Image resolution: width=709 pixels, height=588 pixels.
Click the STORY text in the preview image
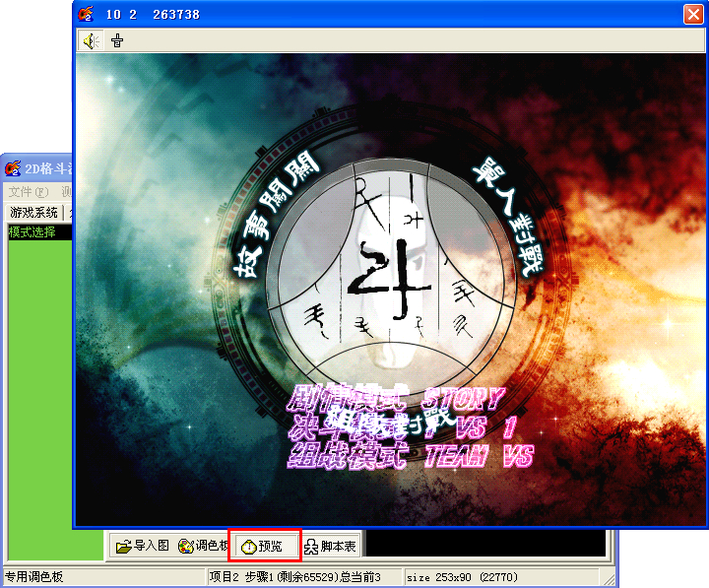click(x=464, y=398)
